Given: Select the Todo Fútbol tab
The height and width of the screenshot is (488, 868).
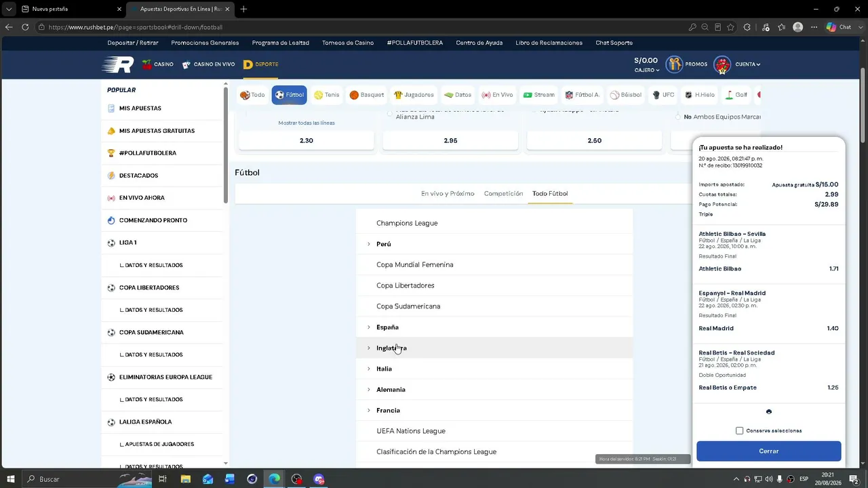Looking at the screenshot, I should [x=550, y=194].
